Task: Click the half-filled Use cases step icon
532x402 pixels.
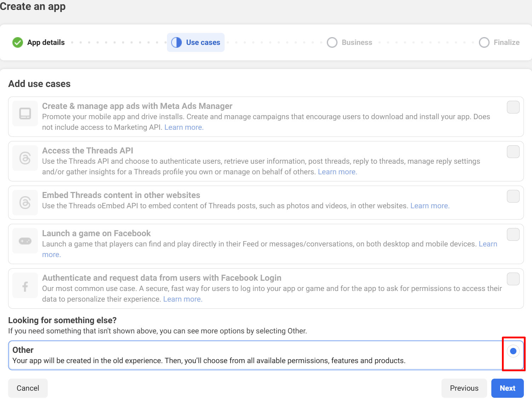Action: click(x=177, y=42)
